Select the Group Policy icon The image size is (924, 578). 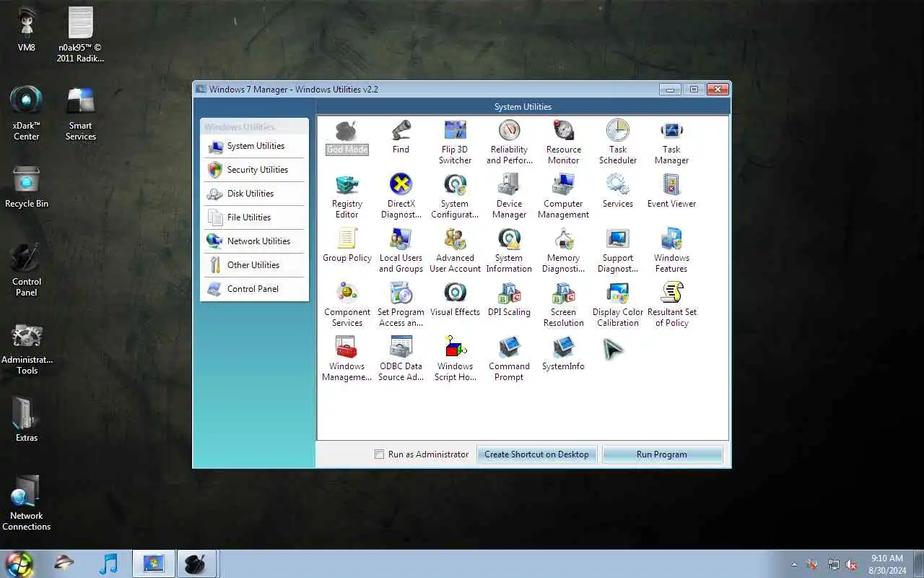346,239
